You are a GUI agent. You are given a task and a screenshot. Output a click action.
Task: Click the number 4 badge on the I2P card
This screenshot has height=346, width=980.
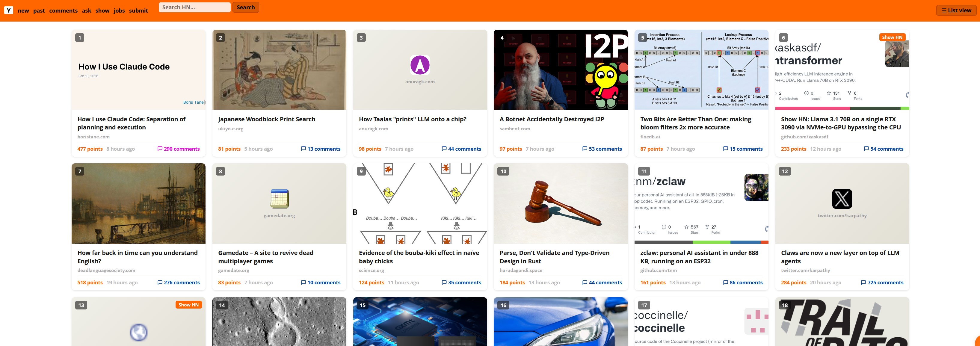[x=502, y=38]
